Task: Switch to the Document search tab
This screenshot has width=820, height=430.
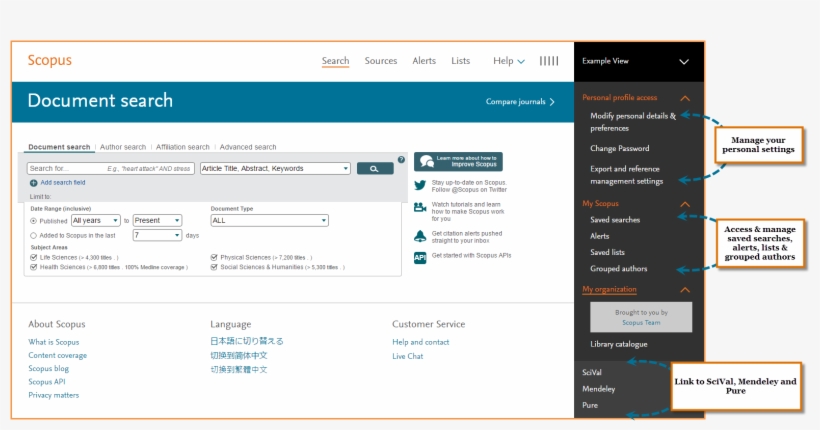Action: click(59, 147)
